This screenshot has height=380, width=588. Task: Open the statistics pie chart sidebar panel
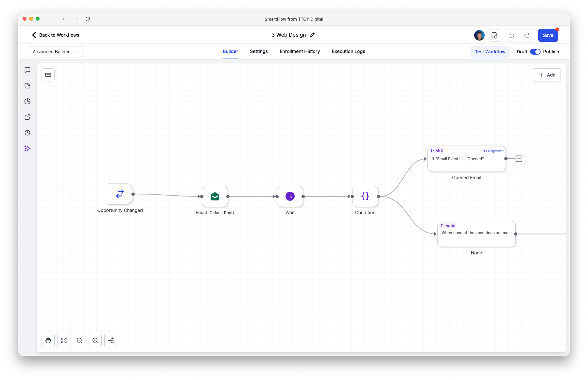pyautogui.click(x=27, y=101)
